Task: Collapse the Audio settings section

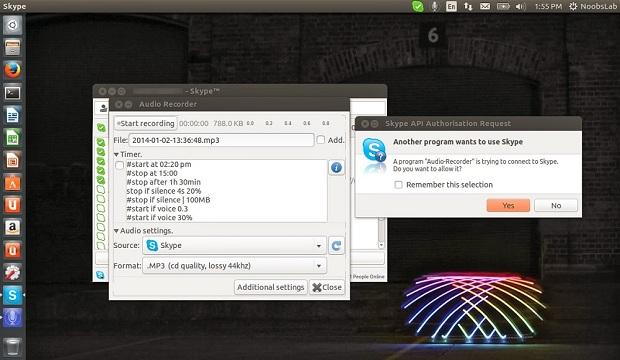Action: pos(116,231)
